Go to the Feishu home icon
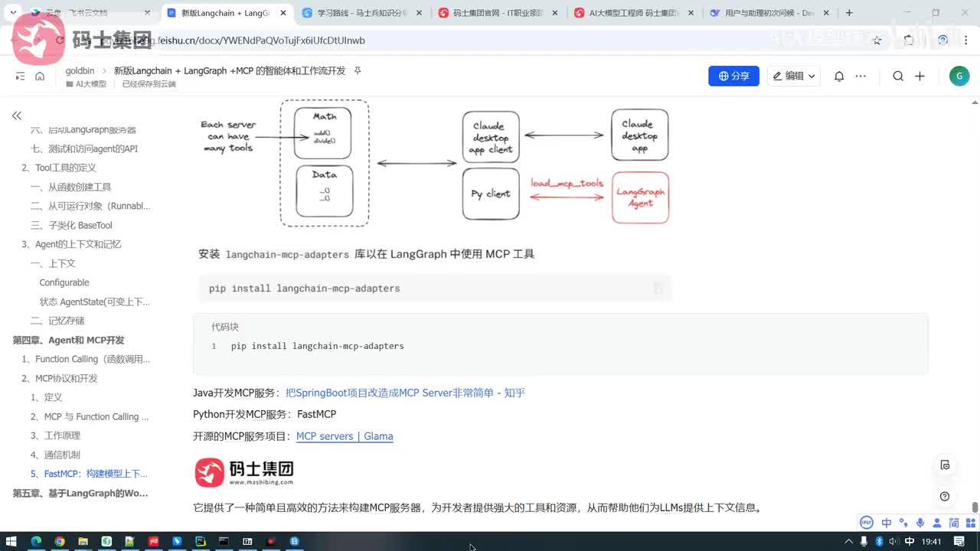This screenshot has height=551, width=980. tap(40, 76)
